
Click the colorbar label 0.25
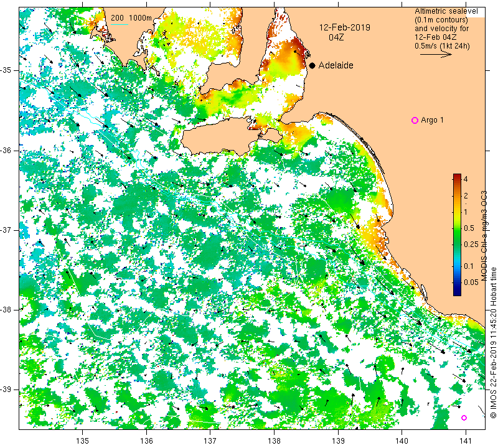point(471,244)
